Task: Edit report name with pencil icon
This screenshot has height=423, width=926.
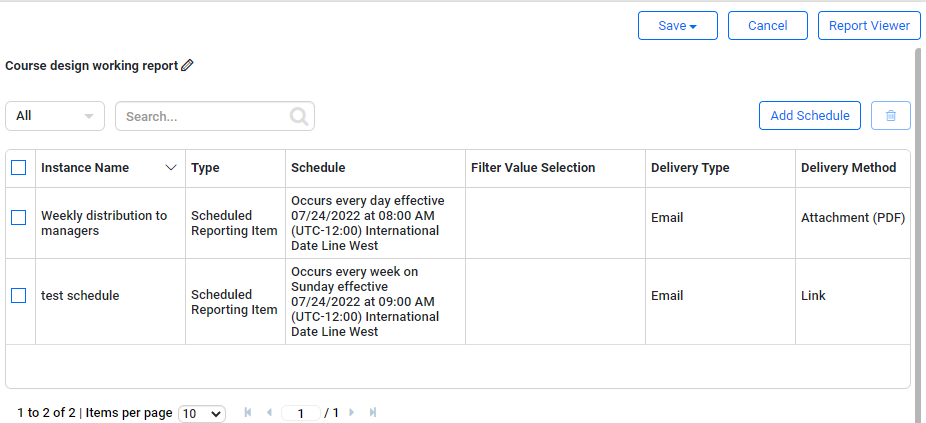Action: coord(187,66)
